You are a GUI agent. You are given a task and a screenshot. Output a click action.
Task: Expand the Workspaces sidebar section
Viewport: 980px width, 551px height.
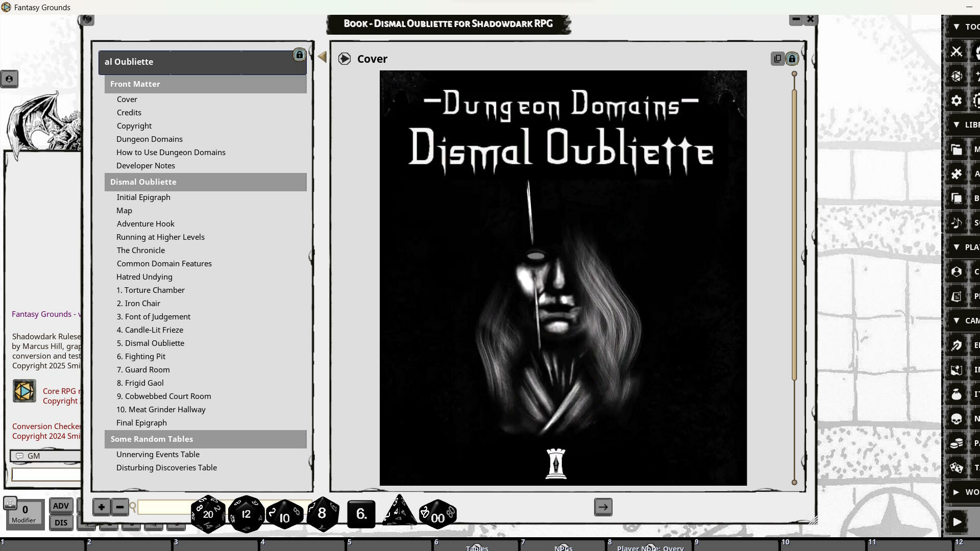pyautogui.click(x=956, y=492)
